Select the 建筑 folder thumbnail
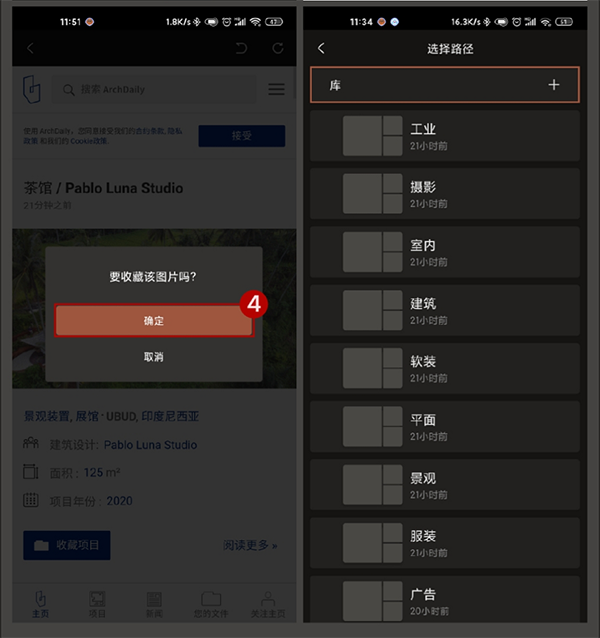 pos(372,310)
